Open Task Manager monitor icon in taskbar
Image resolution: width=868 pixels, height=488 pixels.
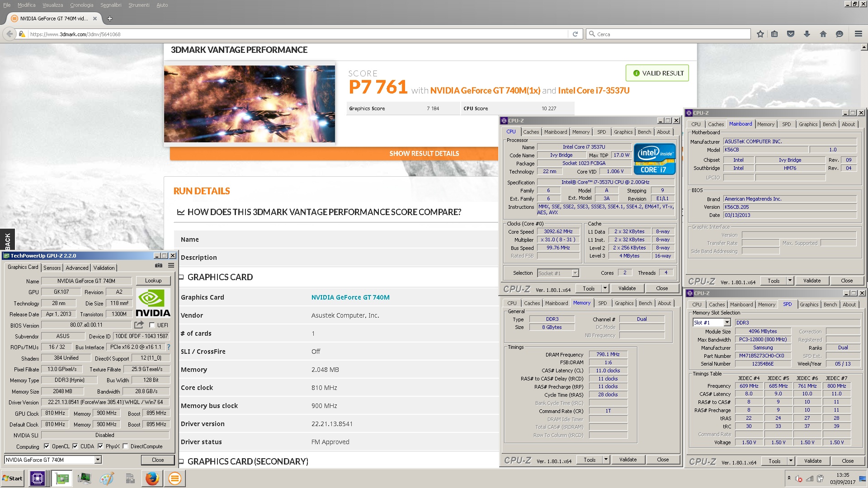click(84, 478)
